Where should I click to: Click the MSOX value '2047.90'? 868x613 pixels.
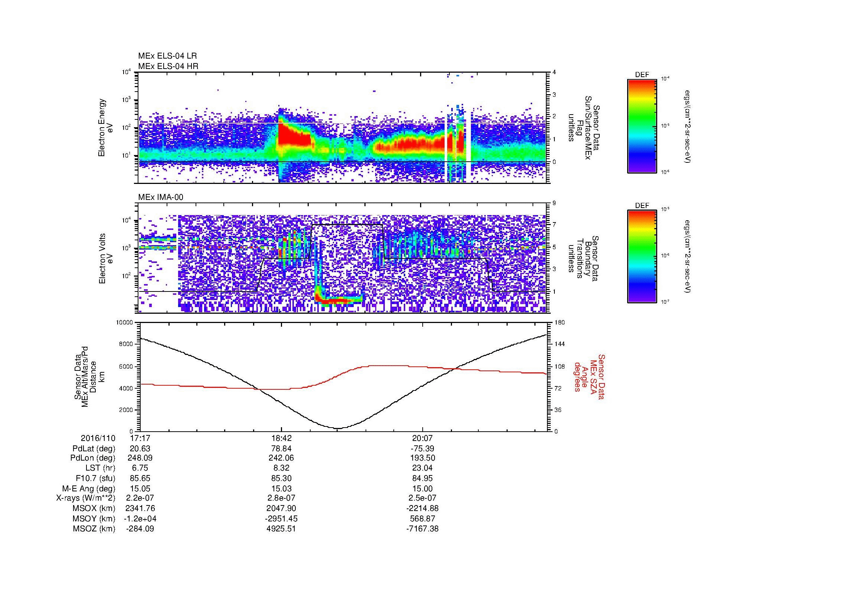pos(281,508)
